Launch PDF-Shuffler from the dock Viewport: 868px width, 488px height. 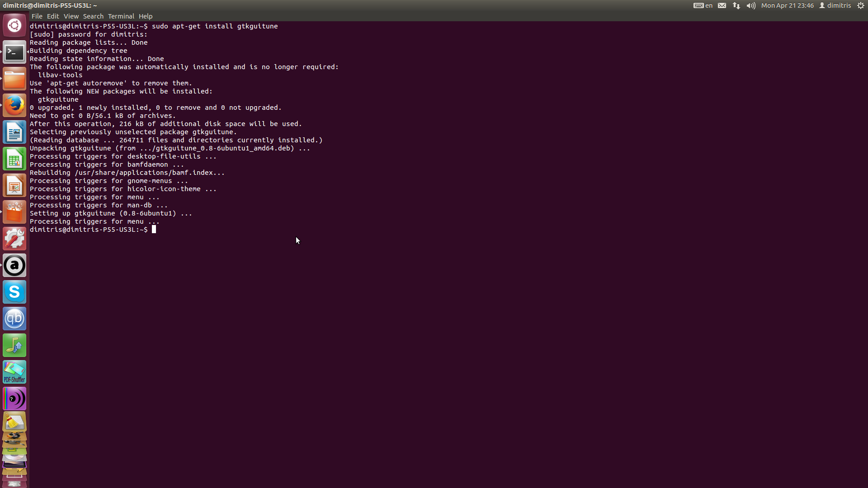pyautogui.click(x=14, y=372)
